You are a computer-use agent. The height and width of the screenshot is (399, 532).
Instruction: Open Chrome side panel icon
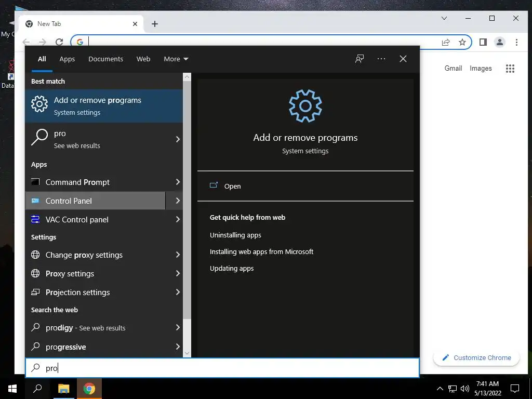483,42
